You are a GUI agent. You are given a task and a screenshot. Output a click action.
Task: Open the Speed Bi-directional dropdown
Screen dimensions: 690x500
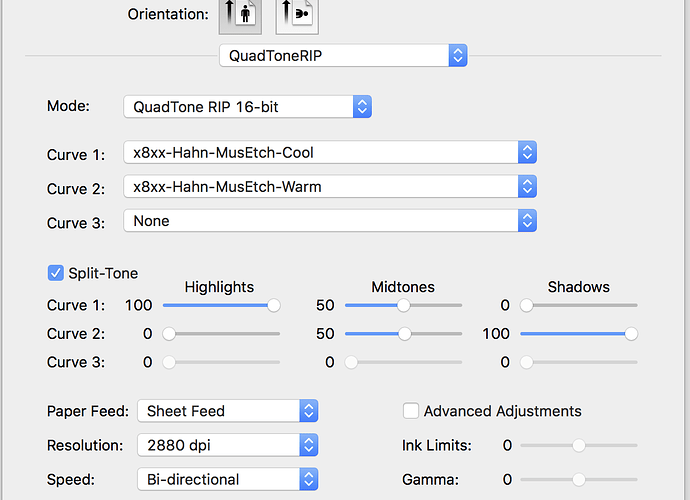click(227, 479)
